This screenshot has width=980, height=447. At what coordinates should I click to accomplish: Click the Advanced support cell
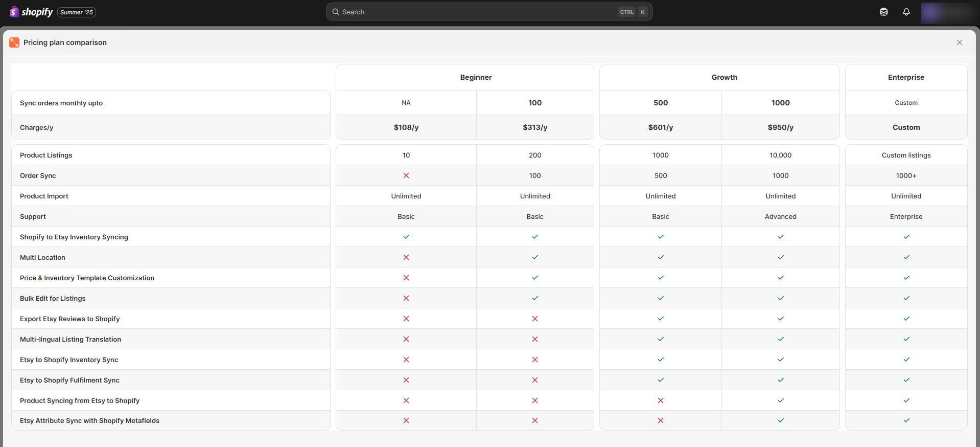click(781, 216)
